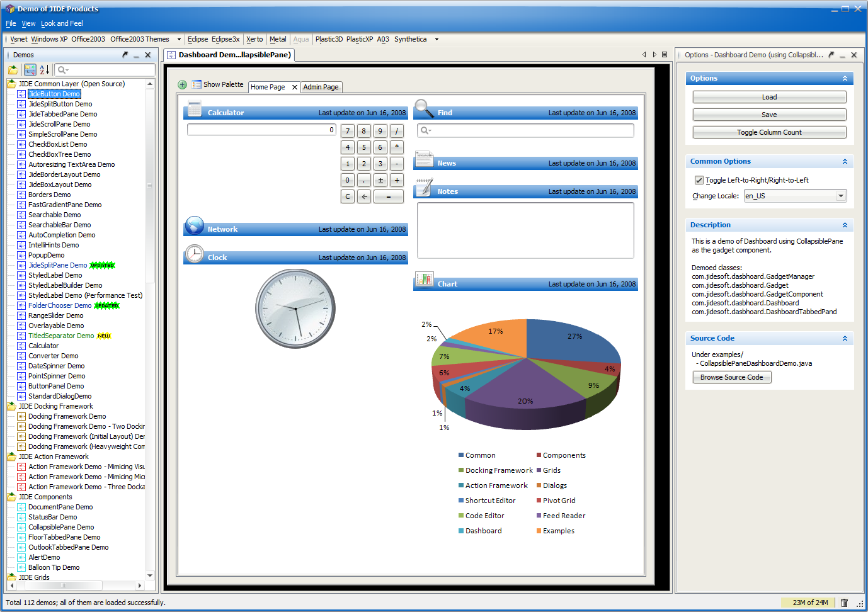The height and width of the screenshot is (612, 868).
Task: Open the document tab list icon
Action: 665,55
